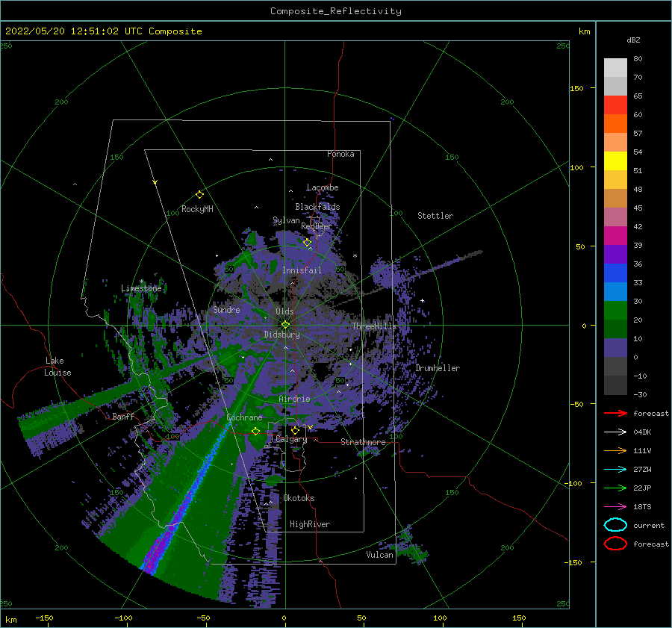Image resolution: width=672 pixels, height=628 pixels.
Task: Click the yellow diamond marker above Calgary
Action: click(295, 430)
